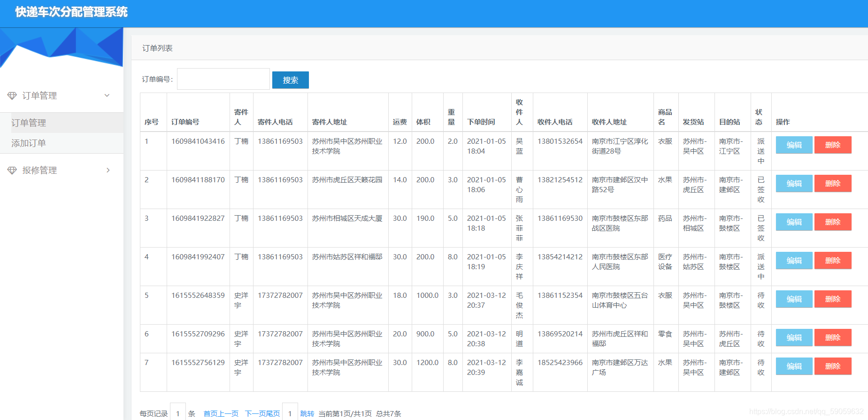Viewport: 868px width, 420px height.
Task: Go to 下一页 next page
Action: 255,414
